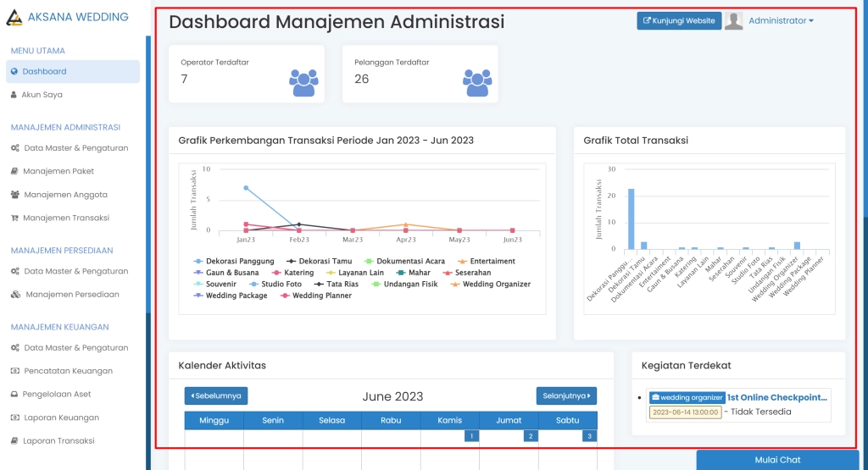
Task: Click the Manajemen Transaksi cart icon
Action: tap(14, 218)
